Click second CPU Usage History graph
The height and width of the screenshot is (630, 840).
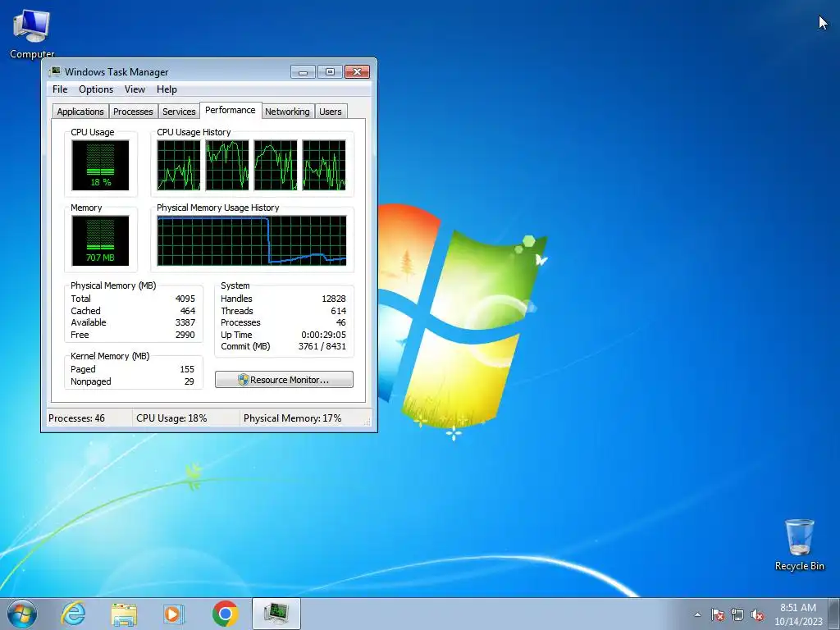pos(227,165)
